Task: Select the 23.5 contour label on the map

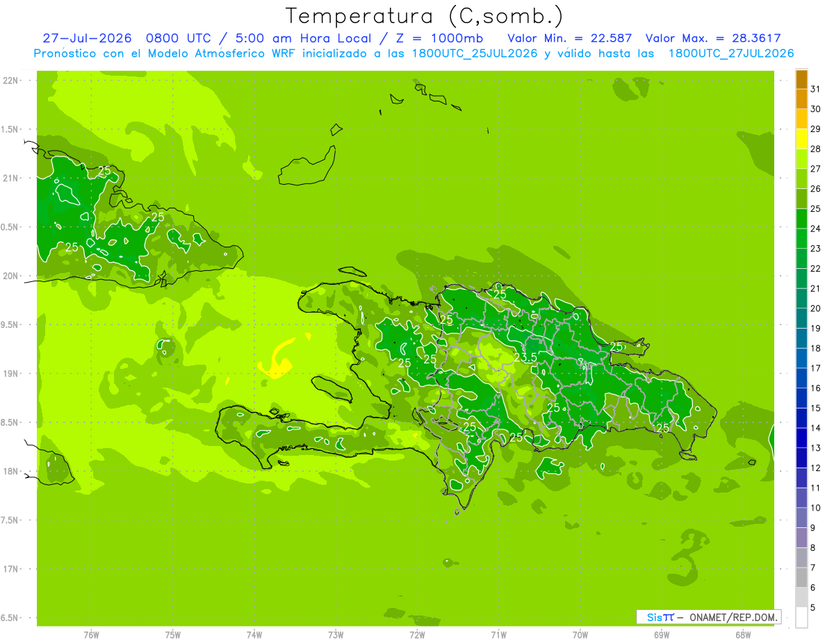Action: [525, 357]
